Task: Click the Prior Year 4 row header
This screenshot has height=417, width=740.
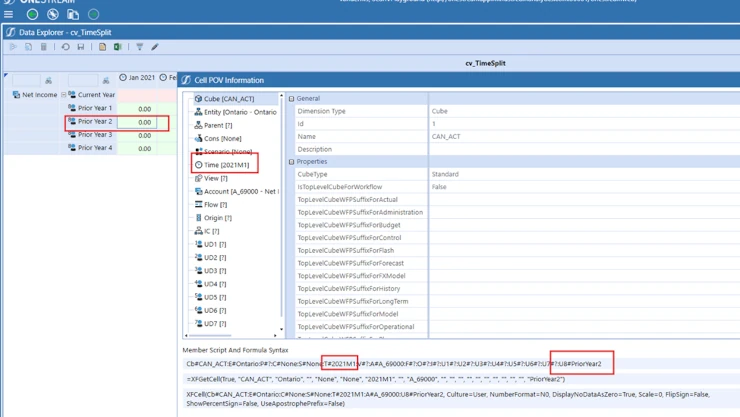Action: click(x=95, y=148)
